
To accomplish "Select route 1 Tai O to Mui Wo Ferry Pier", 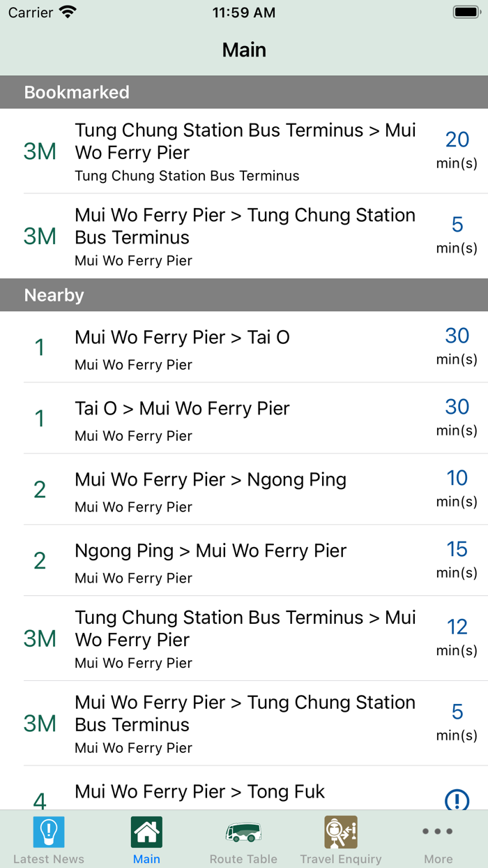I will pos(244,419).
